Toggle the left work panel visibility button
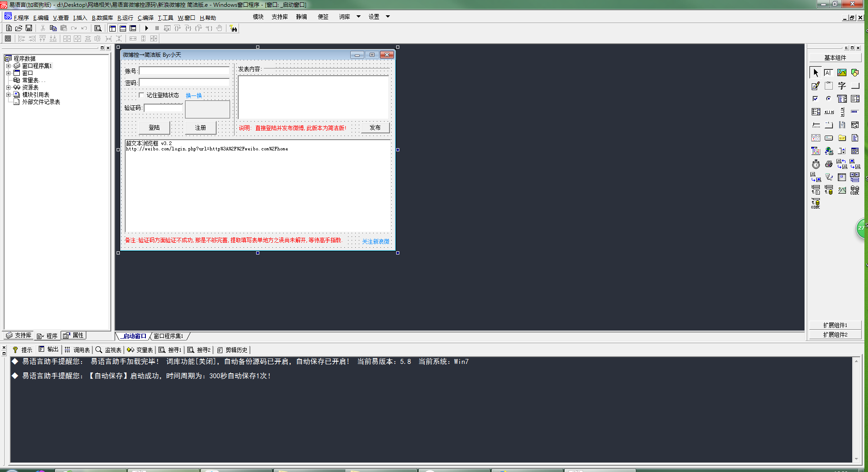 tap(113, 28)
